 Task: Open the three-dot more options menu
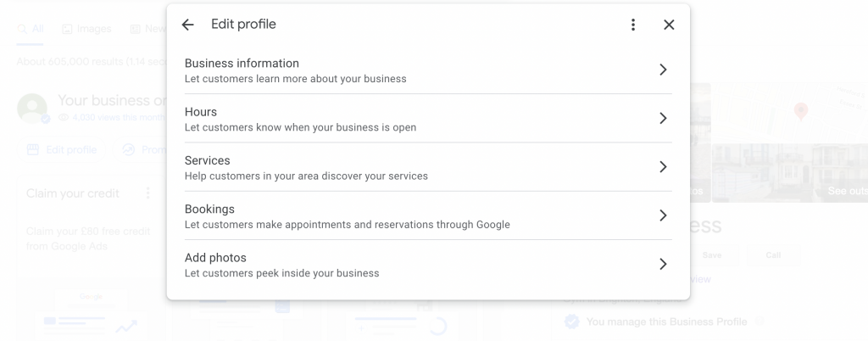[x=633, y=25]
